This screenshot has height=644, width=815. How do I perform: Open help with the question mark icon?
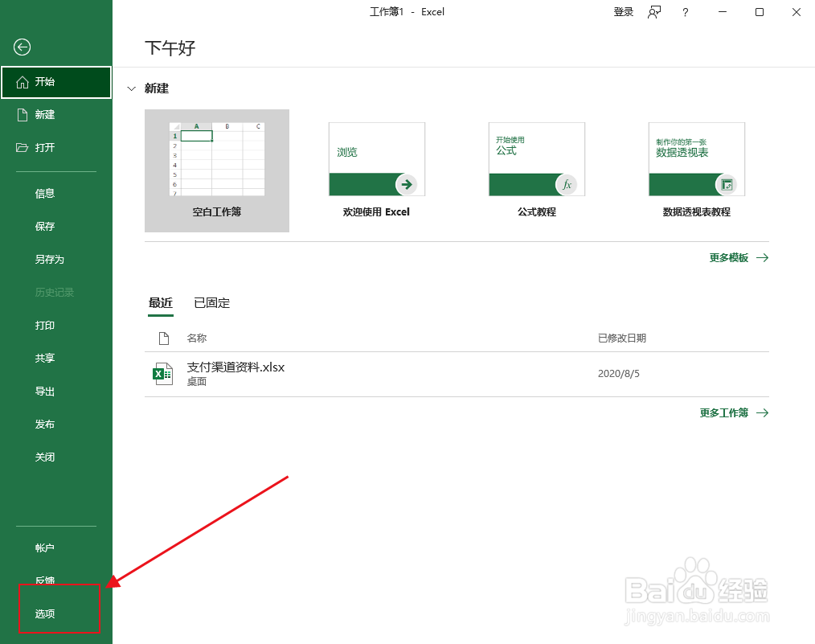point(686,13)
